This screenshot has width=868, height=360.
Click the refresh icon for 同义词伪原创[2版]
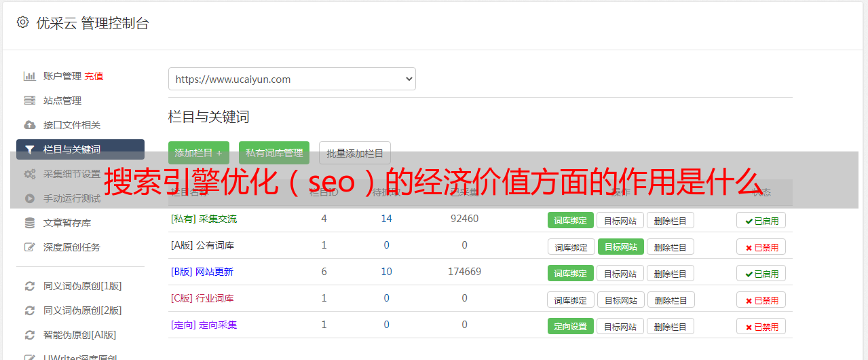(30, 310)
